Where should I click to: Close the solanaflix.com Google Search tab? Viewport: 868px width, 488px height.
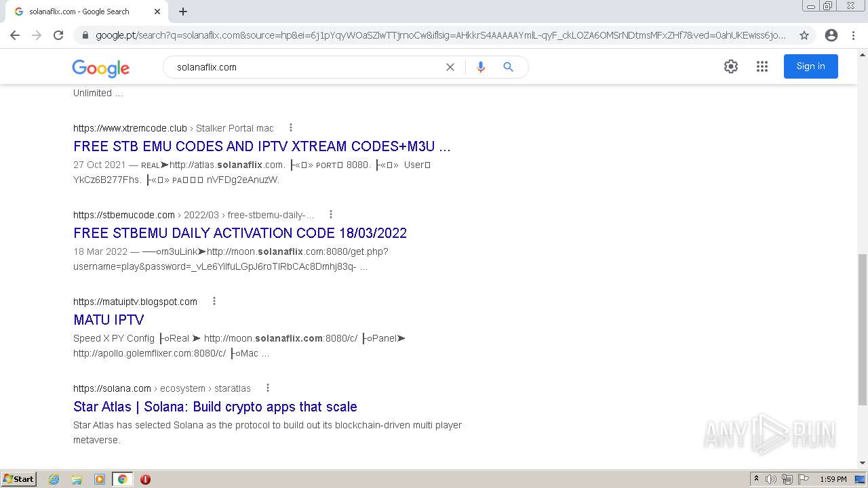pyautogui.click(x=157, y=12)
